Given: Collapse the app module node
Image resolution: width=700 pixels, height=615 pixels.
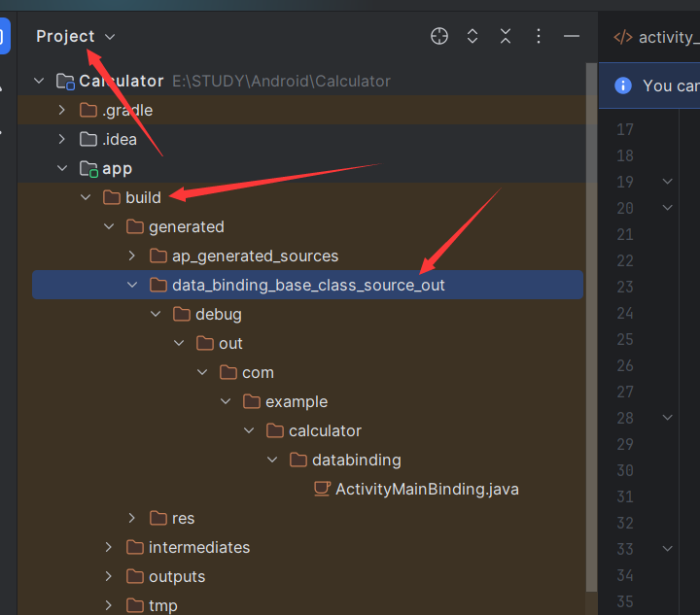Looking at the screenshot, I should [x=62, y=168].
